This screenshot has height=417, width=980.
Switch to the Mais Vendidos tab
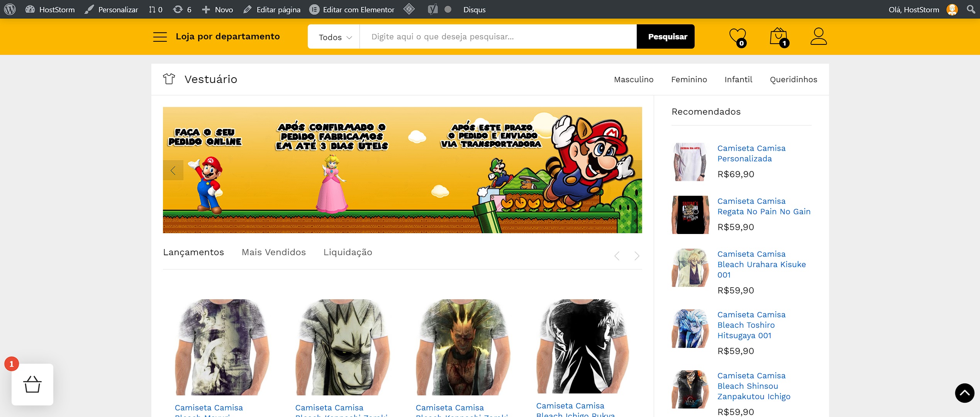(x=273, y=252)
